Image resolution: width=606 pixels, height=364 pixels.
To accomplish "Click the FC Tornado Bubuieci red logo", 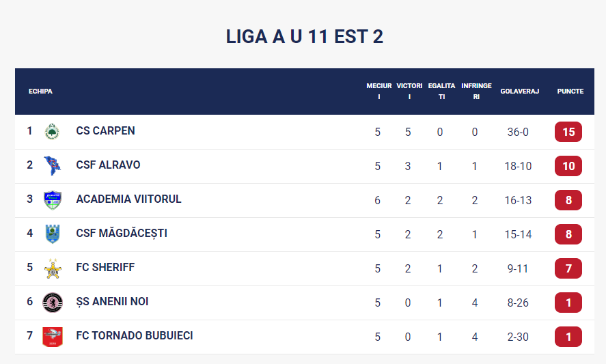I will pos(52,337).
